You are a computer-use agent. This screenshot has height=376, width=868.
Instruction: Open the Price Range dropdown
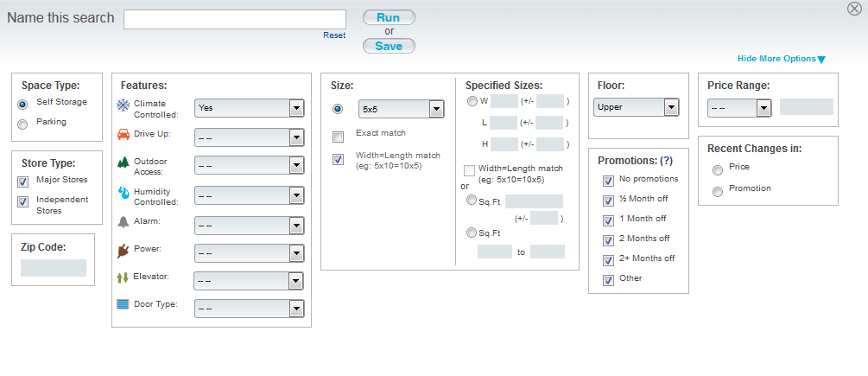pos(739,108)
